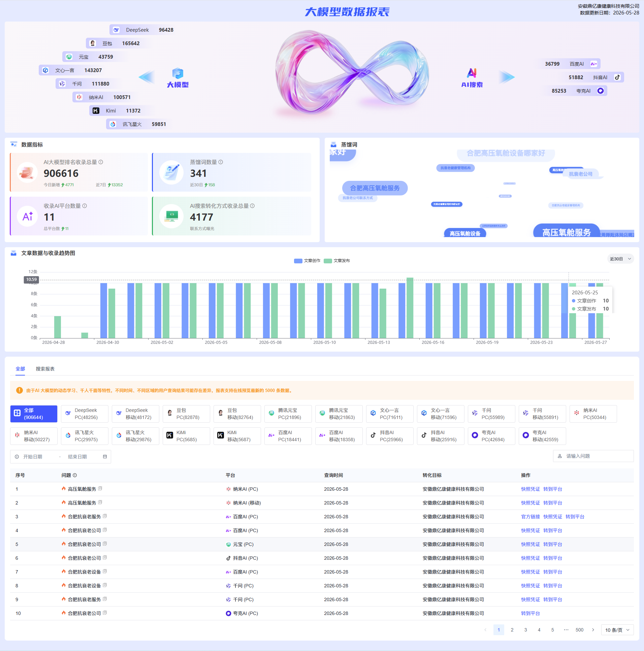Screen dimensions: 644x651
Task: Select the 纳米AI PC(50344) filter card
Action: pos(593,414)
